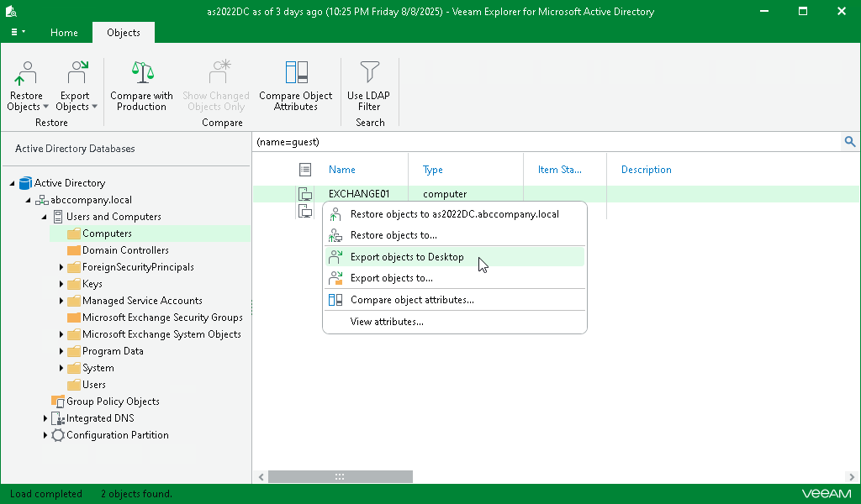Select the Objects ribbon tab
This screenshot has height=504, width=861.
tap(124, 33)
